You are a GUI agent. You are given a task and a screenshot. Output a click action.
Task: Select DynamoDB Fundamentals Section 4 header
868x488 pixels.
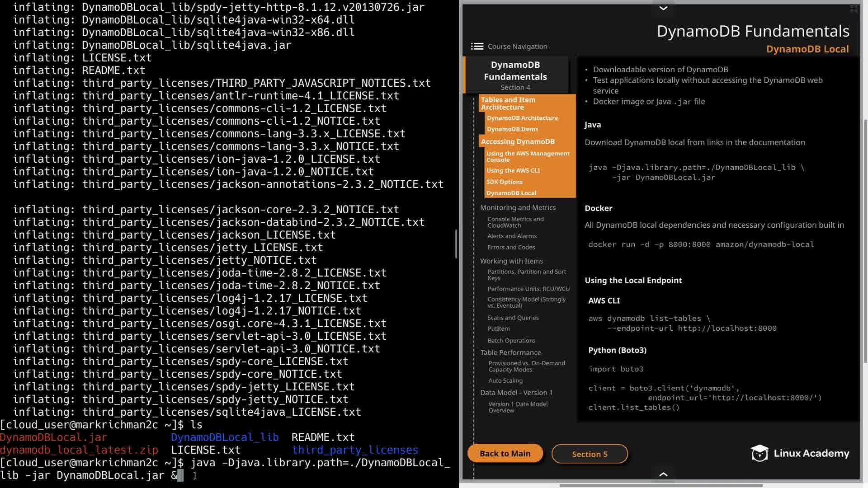click(x=515, y=75)
